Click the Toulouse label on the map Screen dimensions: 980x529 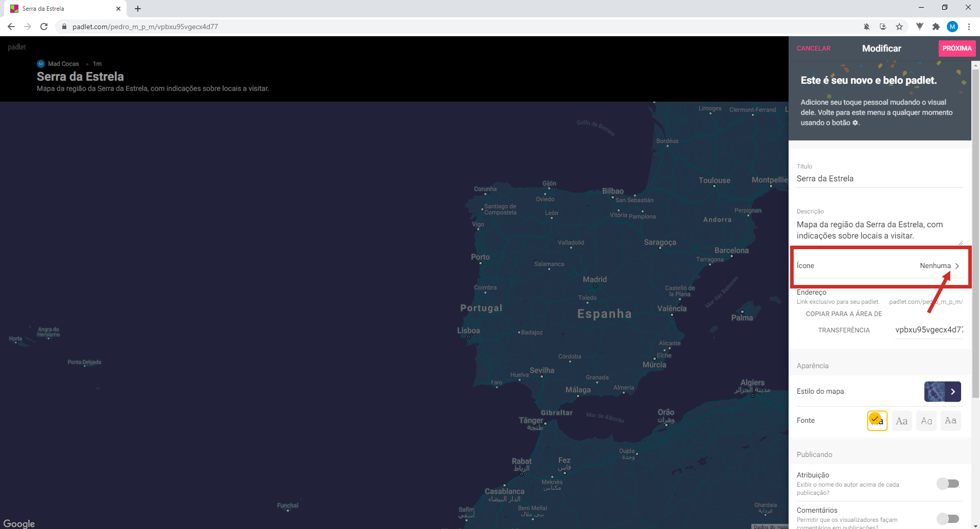coord(715,181)
